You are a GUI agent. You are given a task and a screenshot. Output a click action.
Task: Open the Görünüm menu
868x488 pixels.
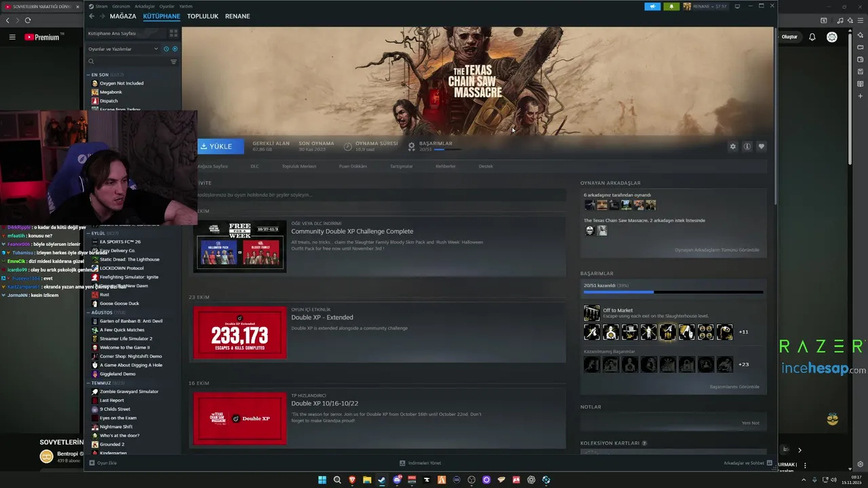coord(121,6)
